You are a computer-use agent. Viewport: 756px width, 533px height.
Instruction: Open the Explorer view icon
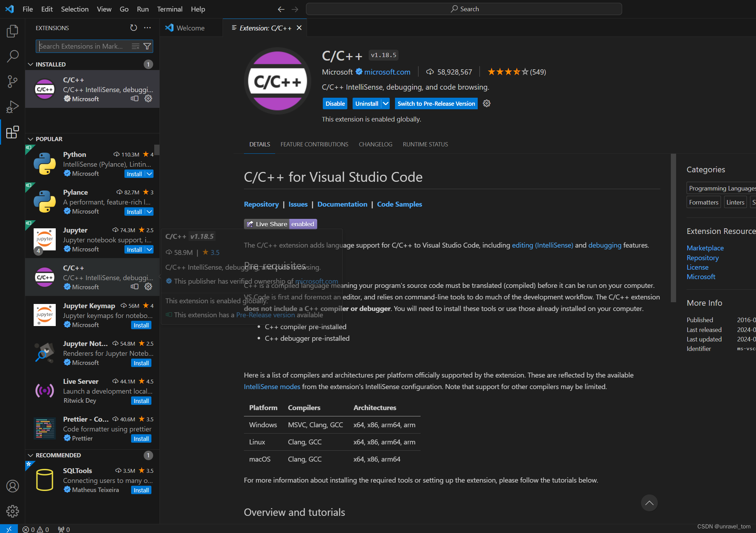pos(12,31)
